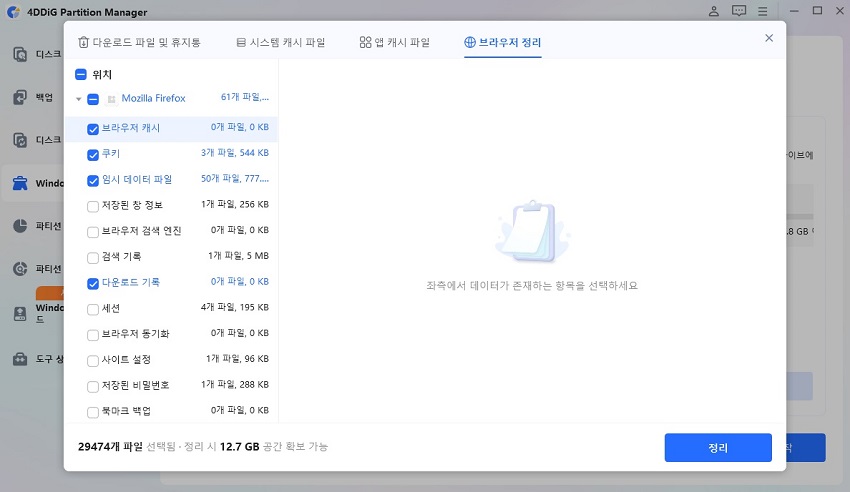Click the grid icon on app cache tab

pyautogui.click(x=365, y=42)
